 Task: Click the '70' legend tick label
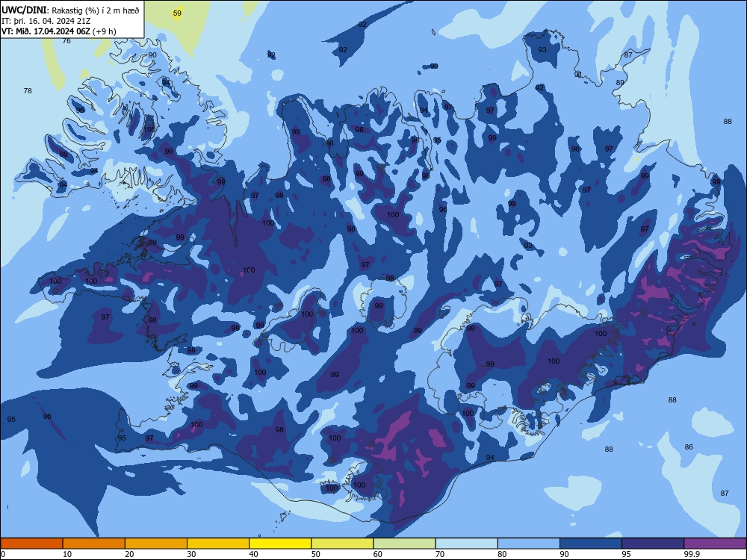(x=440, y=554)
